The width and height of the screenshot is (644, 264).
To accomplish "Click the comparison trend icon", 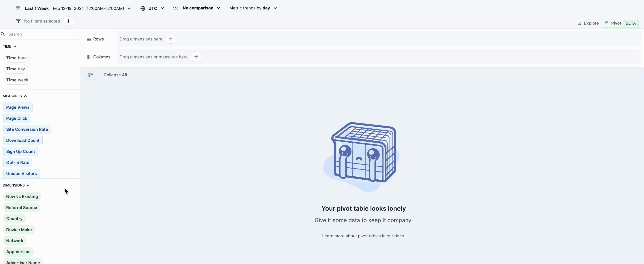I will coord(176,9).
